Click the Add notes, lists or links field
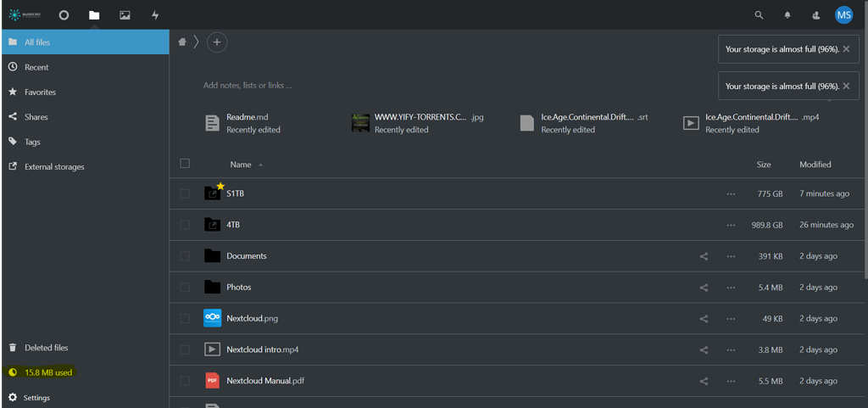This screenshot has height=408, width=868. 248,86
